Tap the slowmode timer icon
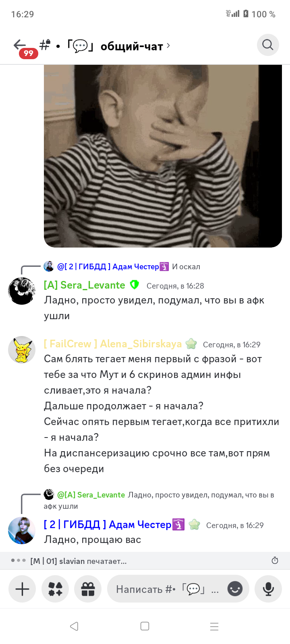The height and width of the screenshot is (644, 290). [275, 560]
